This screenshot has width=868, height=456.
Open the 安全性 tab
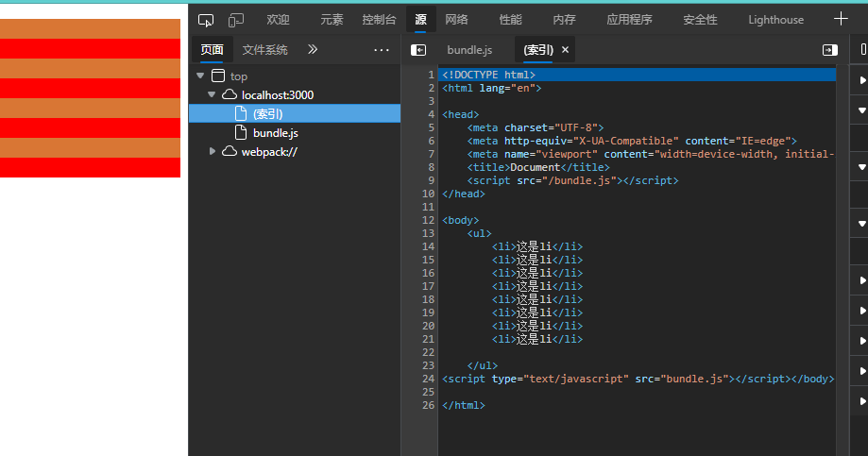[x=700, y=20]
